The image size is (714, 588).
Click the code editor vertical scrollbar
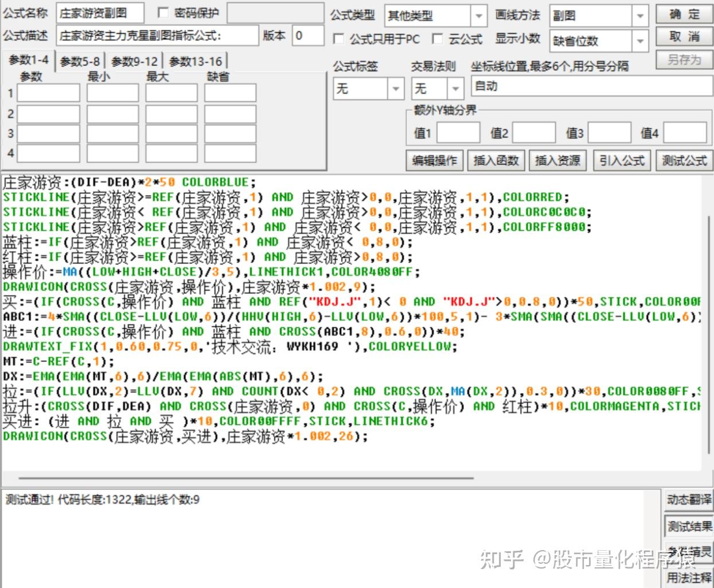tap(709, 334)
